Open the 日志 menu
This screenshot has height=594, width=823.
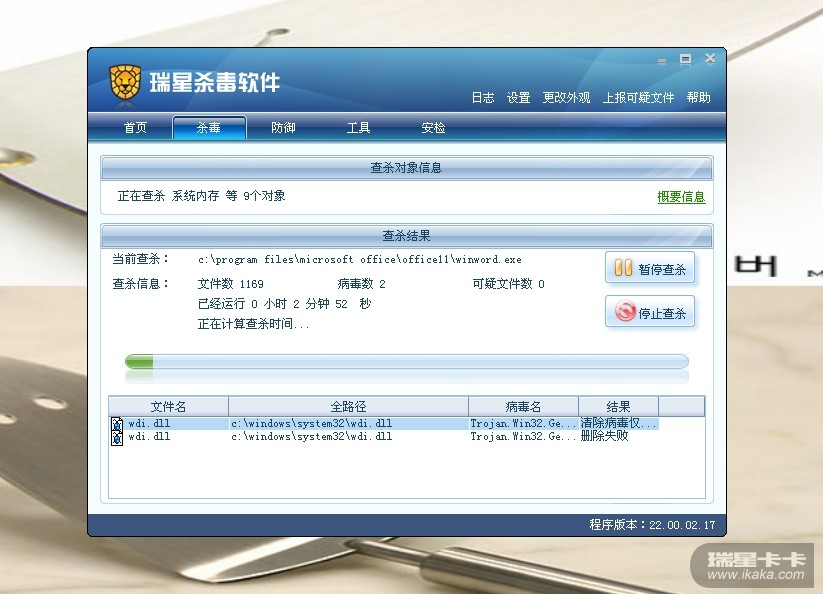tap(482, 98)
